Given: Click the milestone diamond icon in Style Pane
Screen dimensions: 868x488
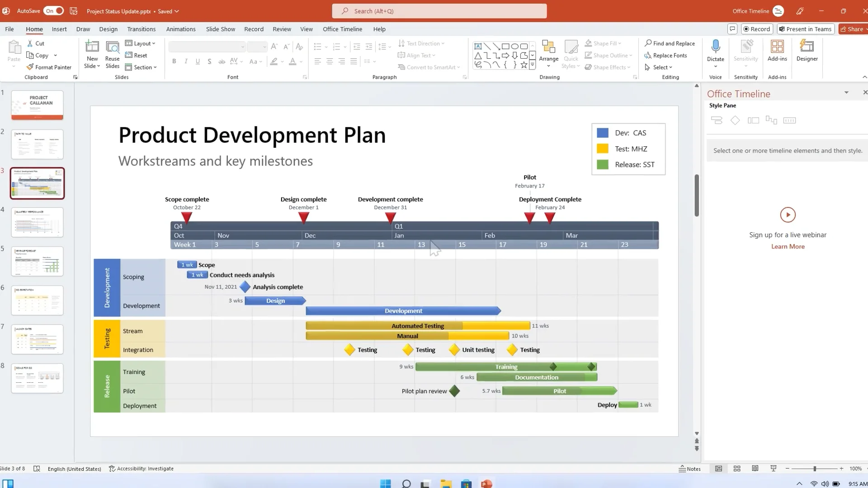Looking at the screenshot, I should 735,120.
